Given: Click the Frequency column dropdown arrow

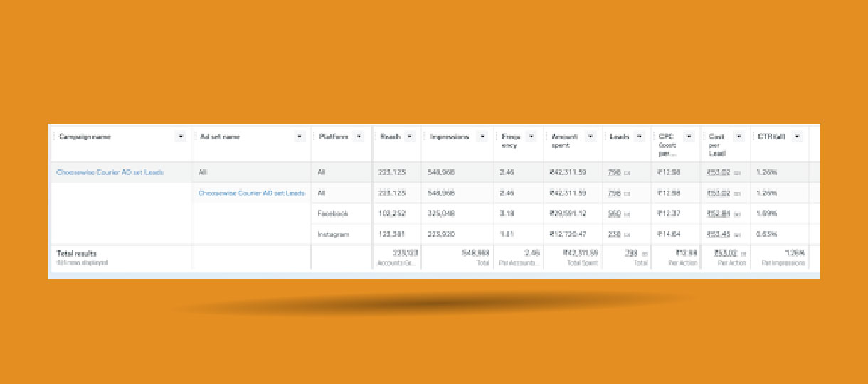Looking at the screenshot, I should (x=531, y=137).
